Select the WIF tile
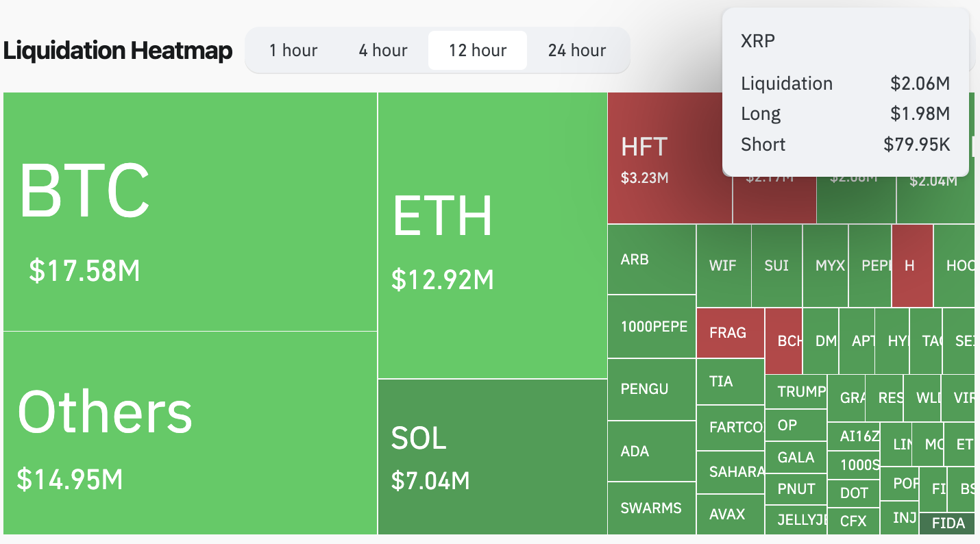 (723, 265)
